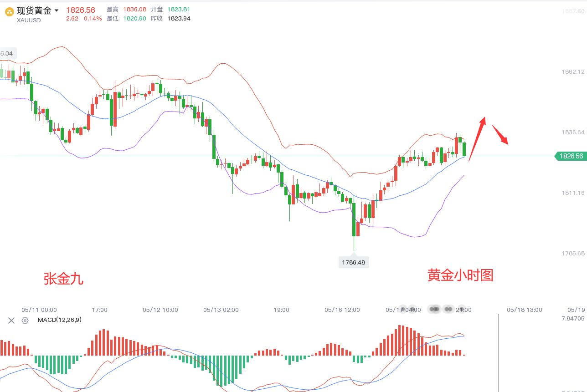Click the 05/18 13:00 time axis label

point(524,310)
